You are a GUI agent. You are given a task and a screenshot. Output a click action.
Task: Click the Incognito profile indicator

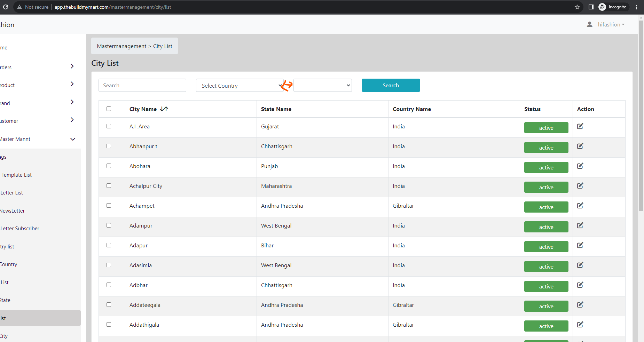coord(613,7)
